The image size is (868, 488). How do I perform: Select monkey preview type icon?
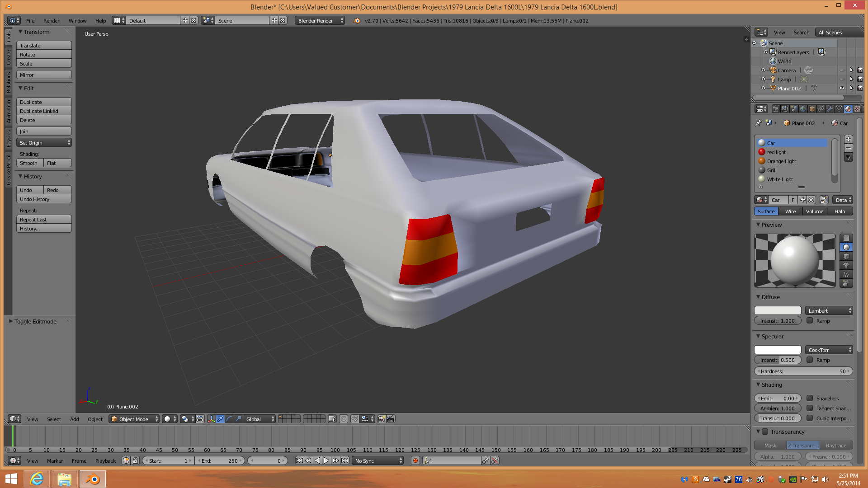tap(846, 265)
